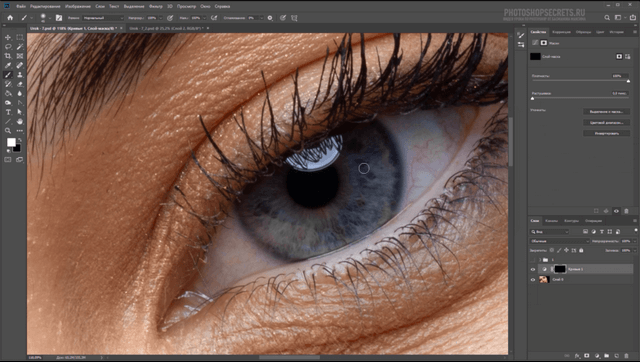
Task: Hide the Curves 1 adjustment layer
Action: [533, 269]
